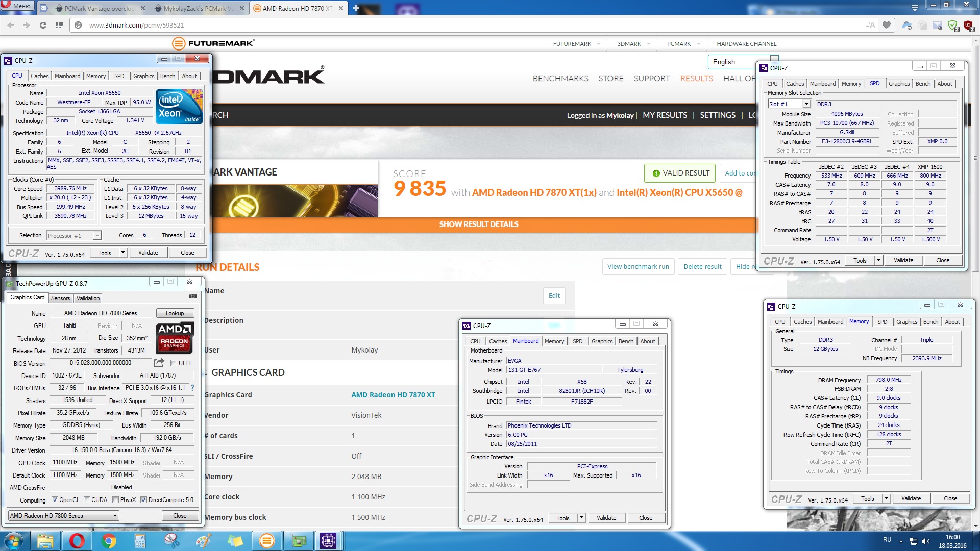Save GPU BIOS with the share arrow icon

coord(159,363)
